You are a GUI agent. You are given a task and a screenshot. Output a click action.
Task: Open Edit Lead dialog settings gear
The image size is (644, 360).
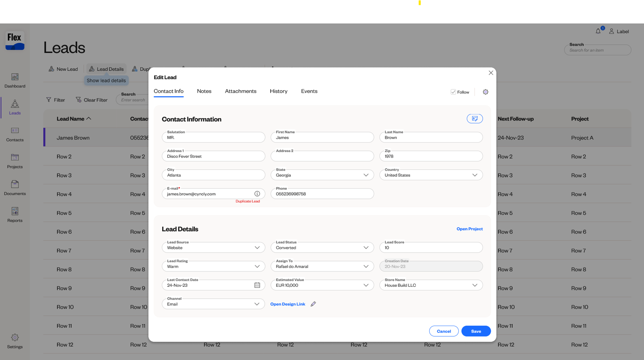(x=485, y=92)
